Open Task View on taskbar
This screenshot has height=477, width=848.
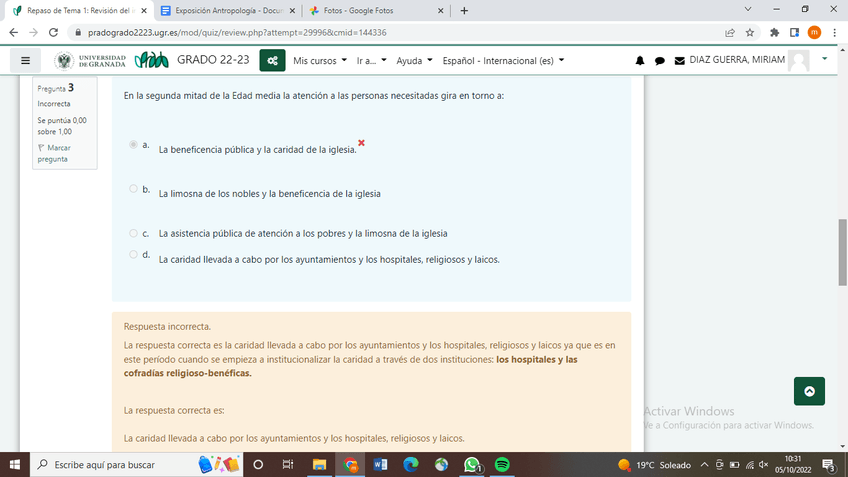(288, 465)
